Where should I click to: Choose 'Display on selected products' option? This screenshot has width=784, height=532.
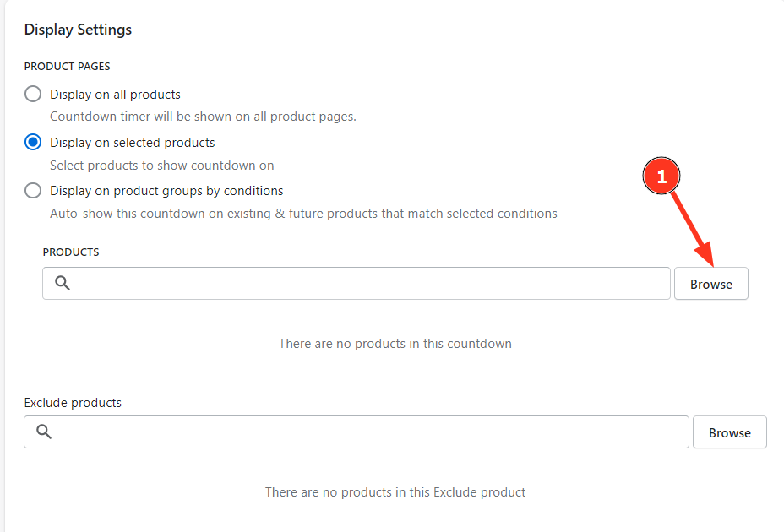pyautogui.click(x=33, y=142)
